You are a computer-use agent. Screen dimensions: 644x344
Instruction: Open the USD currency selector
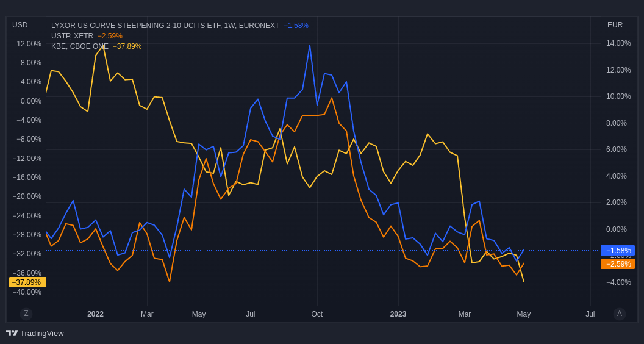coord(20,25)
